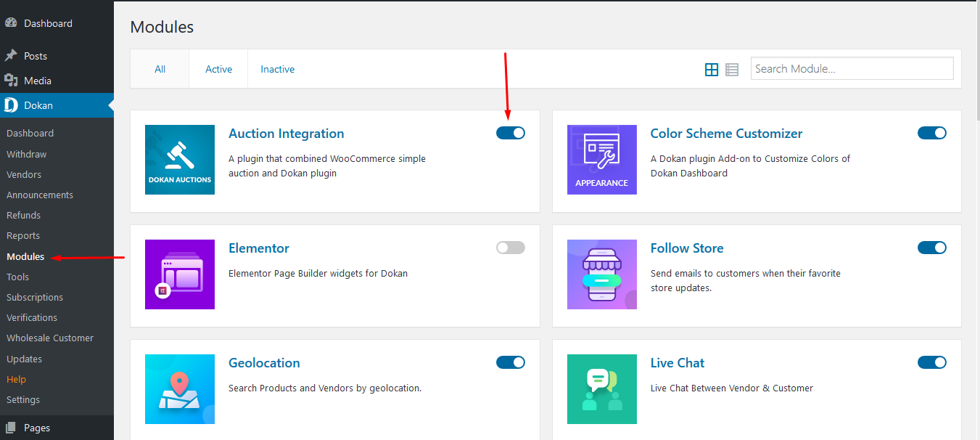Click the Elementor module thumbnail
Image resolution: width=980 pixels, height=440 pixels.
point(180,274)
